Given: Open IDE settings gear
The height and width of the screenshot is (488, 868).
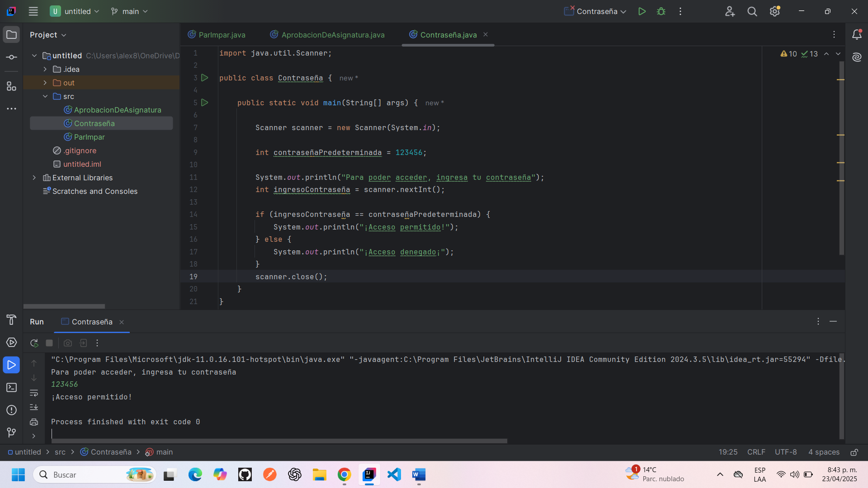Looking at the screenshot, I should click(775, 11).
